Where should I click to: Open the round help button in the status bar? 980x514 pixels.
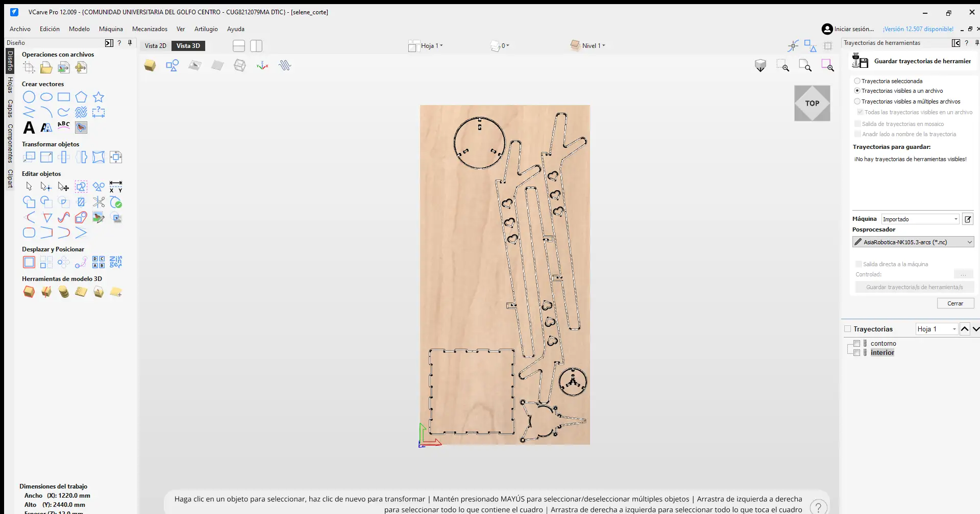(x=819, y=507)
